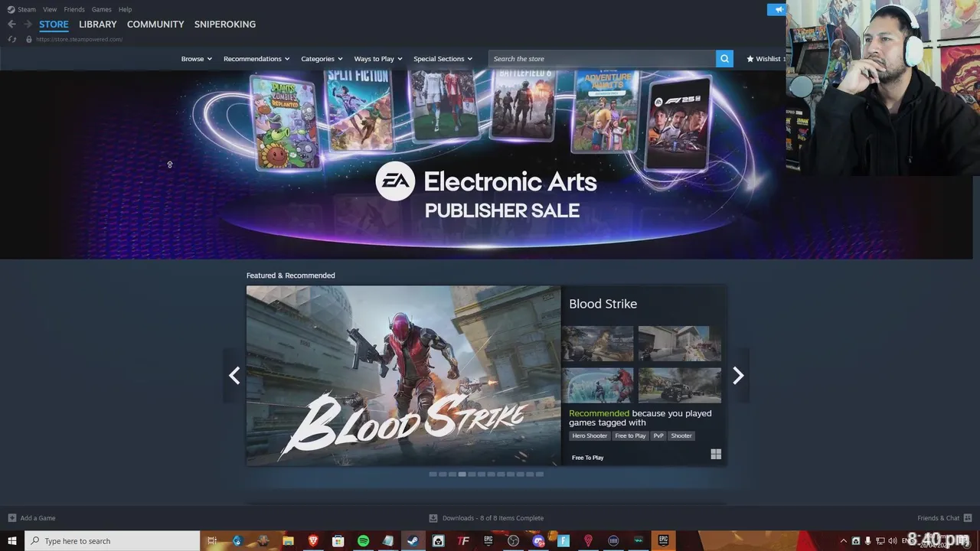Click the Shooter tag
Screen dimensions: 980x551
click(681, 436)
